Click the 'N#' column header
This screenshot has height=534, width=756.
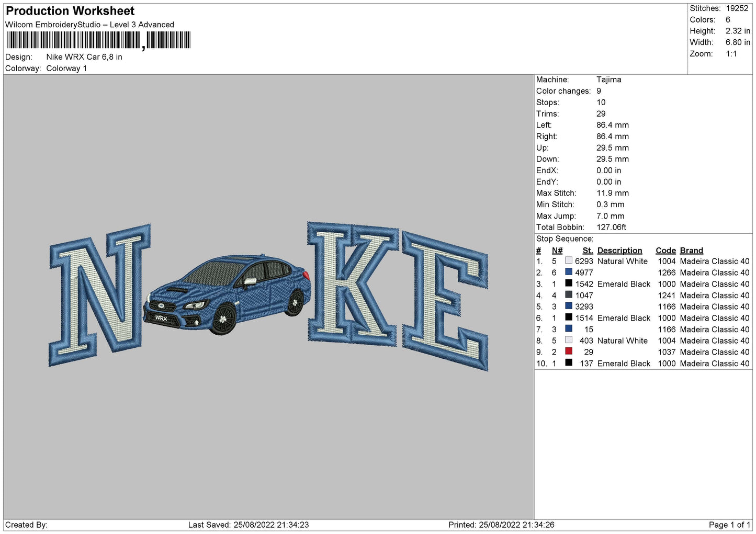pos(557,251)
